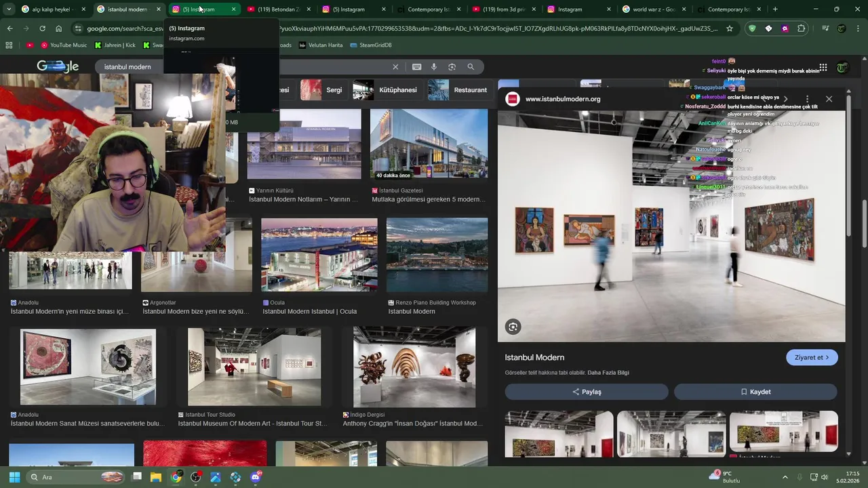868x488 pixels.
Task: Open the Chrome bookmarks apps grid
Action: tap(9, 45)
